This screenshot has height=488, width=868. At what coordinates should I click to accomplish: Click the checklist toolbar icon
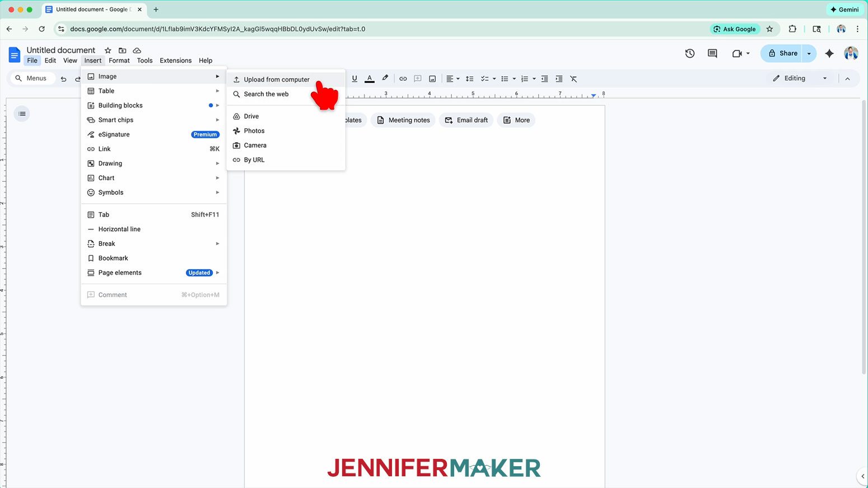tap(485, 79)
